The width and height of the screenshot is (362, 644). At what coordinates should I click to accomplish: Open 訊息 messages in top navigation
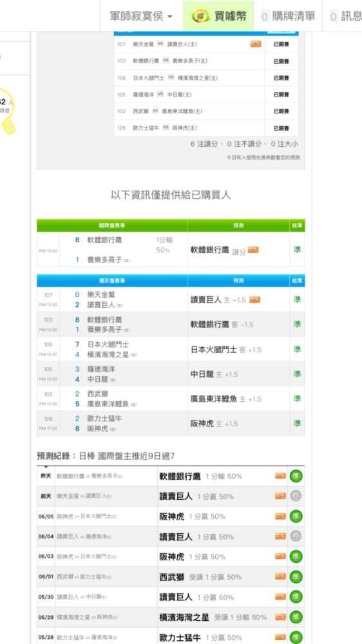click(x=345, y=16)
